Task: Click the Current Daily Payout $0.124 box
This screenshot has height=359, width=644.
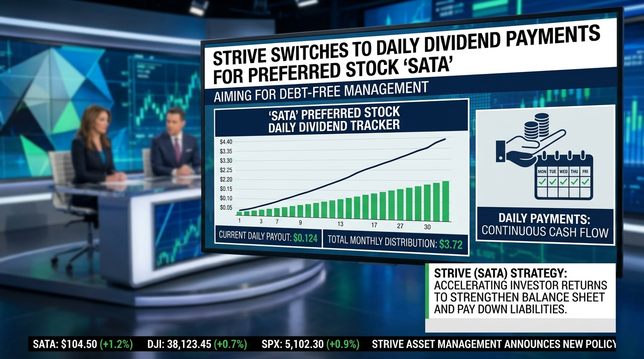Action: [268, 237]
